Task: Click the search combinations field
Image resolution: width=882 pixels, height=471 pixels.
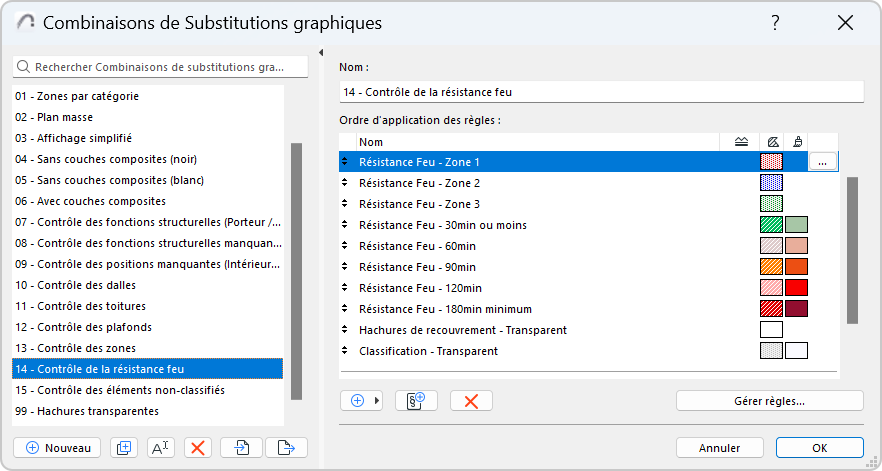Action: tap(161, 67)
